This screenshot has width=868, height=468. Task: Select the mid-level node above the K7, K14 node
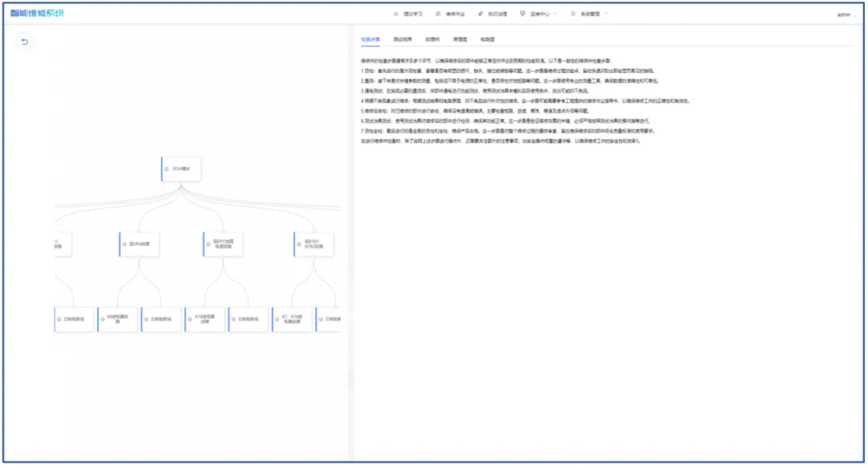[x=313, y=244]
